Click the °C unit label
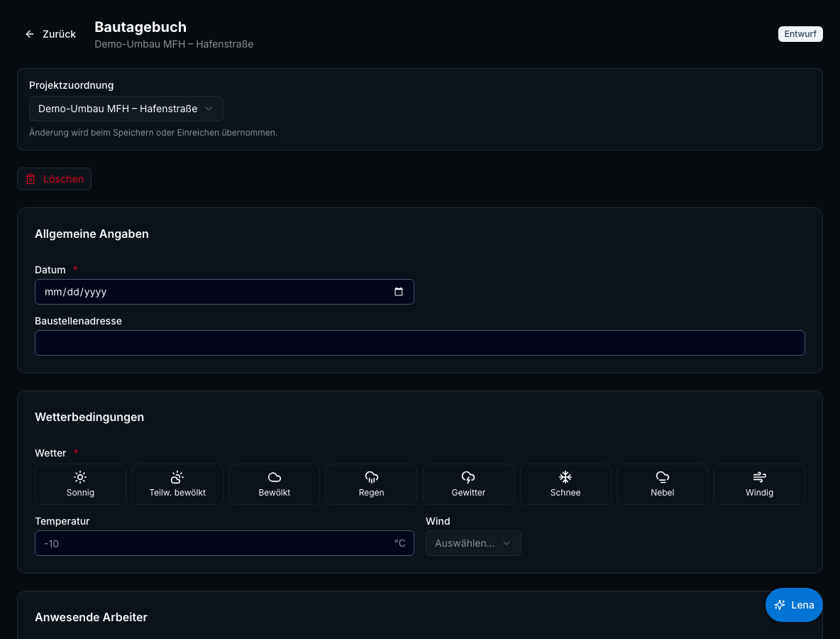Image resolution: width=840 pixels, height=639 pixels. point(399,543)
